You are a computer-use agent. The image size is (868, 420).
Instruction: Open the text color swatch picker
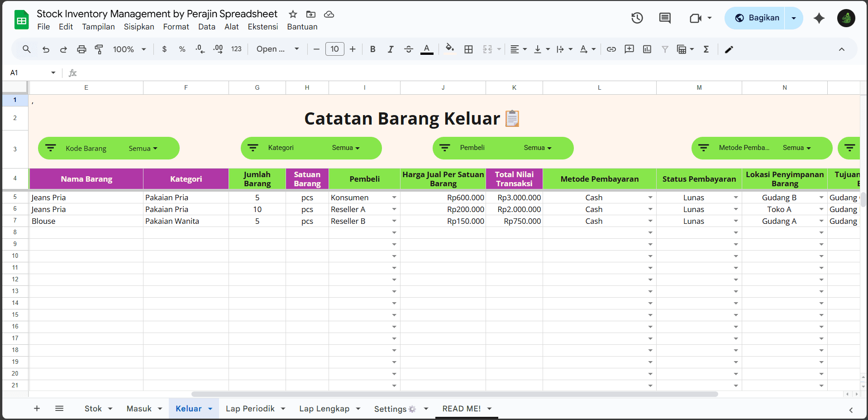point(427,49)
